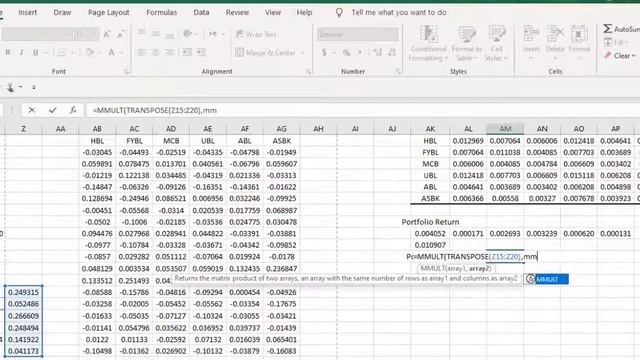Click the Touch/Mouse Mode icon in quick access toolbar
Screen dimensions: 640x360
(x=10, y=87)
